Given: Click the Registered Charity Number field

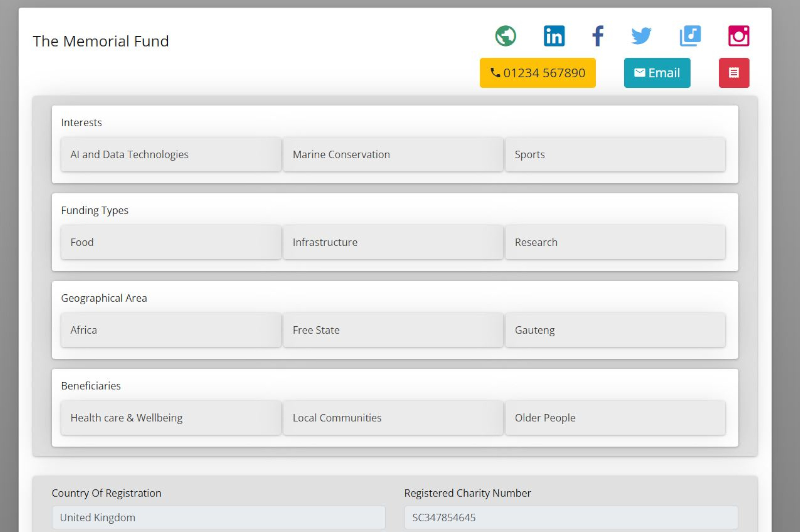Looking at the screenshot, I should [571, 517].
